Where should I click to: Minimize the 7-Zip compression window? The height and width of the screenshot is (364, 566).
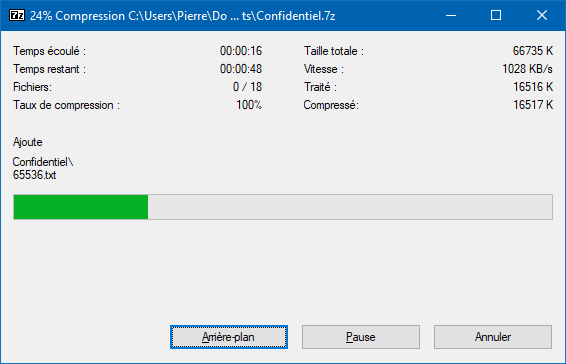451,16
